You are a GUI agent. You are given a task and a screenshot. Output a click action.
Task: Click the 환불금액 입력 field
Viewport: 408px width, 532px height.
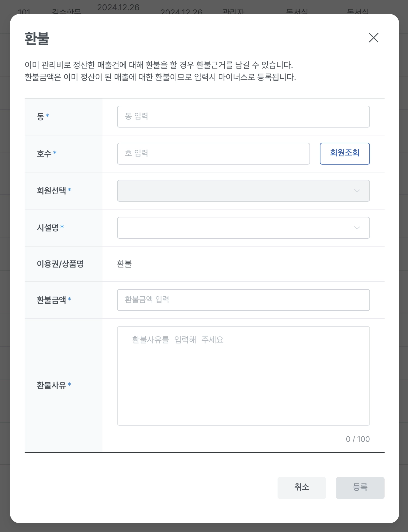(243, 300)
